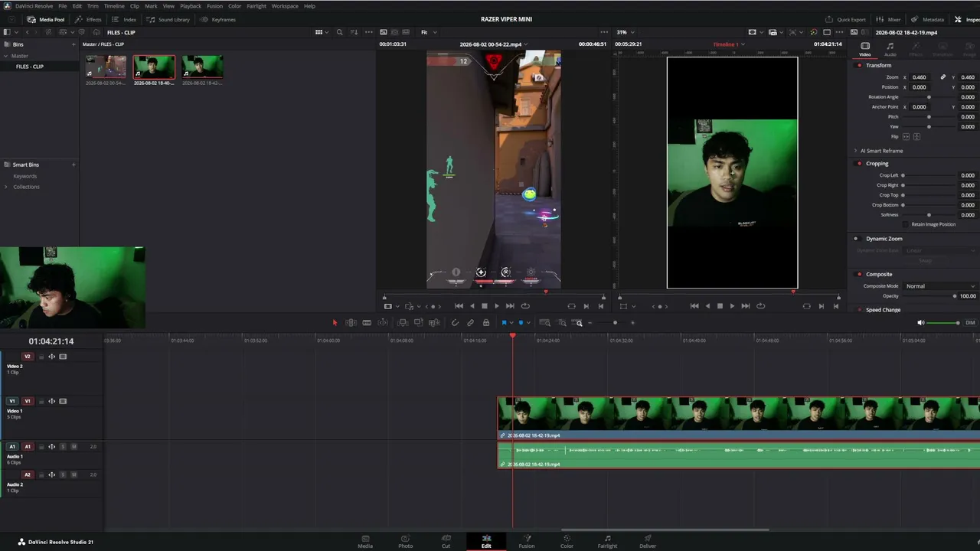Open the timeline viewer 31% zoom dropdown

click(x=626, y=32)
